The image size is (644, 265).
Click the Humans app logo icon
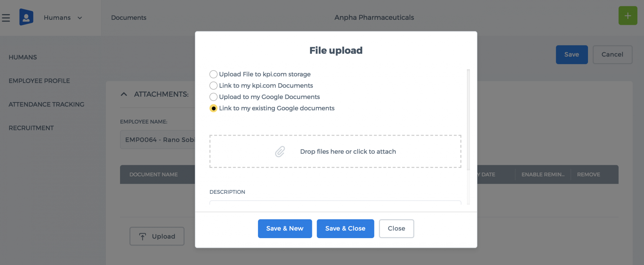click(26, 17)
